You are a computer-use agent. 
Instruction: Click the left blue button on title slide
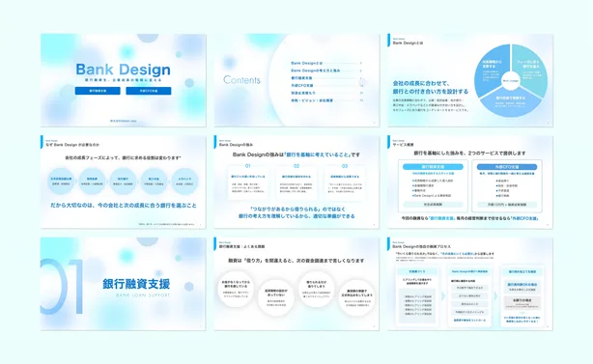[98, 91]
